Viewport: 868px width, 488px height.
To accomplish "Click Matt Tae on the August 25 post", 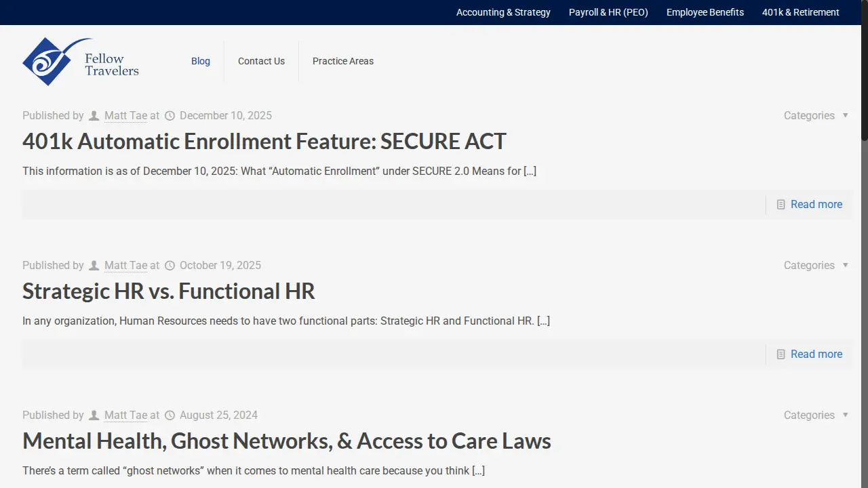I will click(x=125, y=415).
